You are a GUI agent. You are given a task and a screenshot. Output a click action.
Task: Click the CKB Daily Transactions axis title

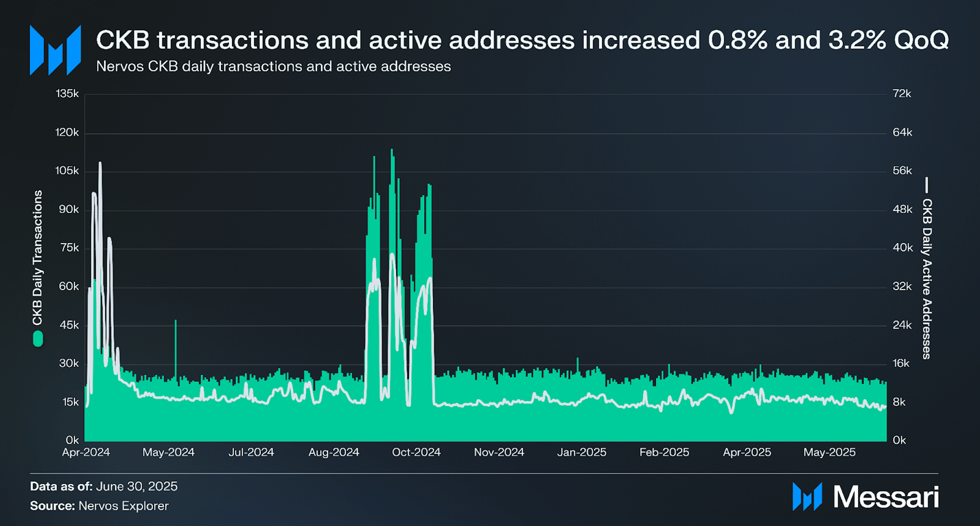pos(38,258)
